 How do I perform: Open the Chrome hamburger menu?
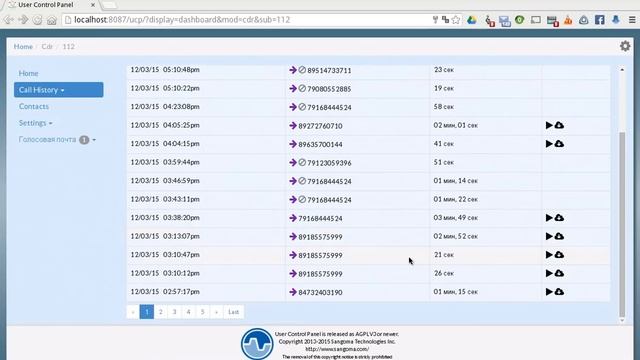tap(632, 20)
